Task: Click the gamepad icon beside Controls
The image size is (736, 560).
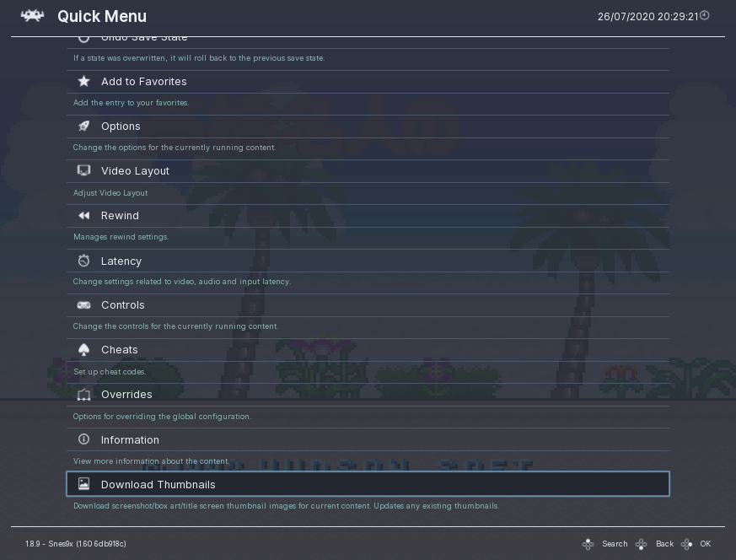Action: [x=83, y=305]
